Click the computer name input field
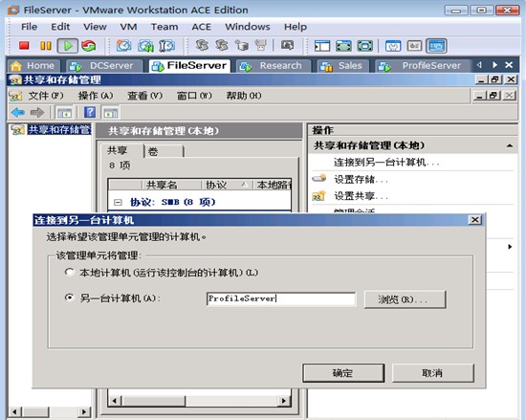526x420 pixels. click(281, 298)
